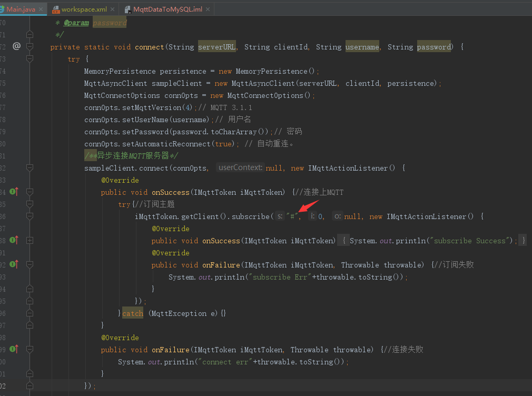
Task: Click the true argument of setAutomaticReconnect
Action: tap(223, 144)
